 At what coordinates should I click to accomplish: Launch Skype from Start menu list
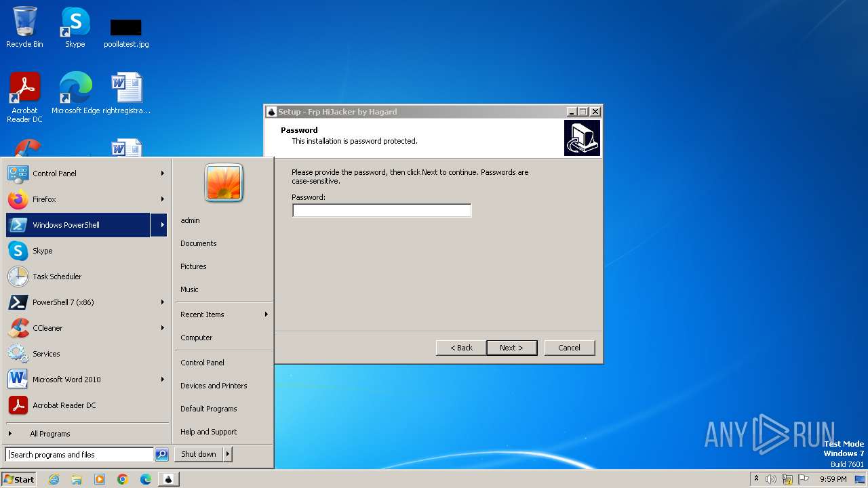86,251
